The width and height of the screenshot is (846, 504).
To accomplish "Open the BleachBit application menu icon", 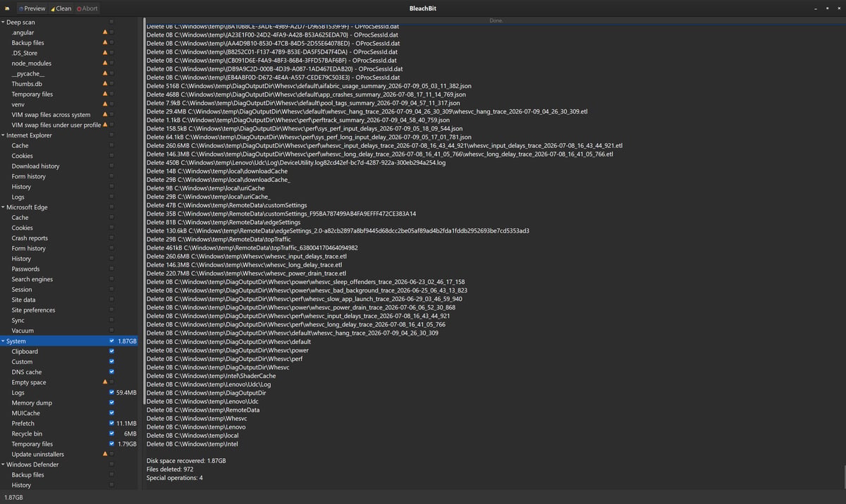I will click(6, 8).
